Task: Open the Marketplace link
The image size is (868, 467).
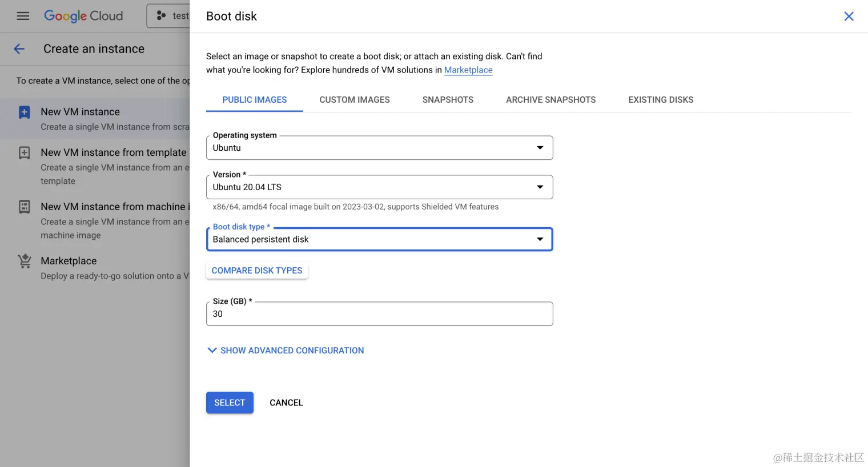Action: pyautogui.click(x=468, y=70)
